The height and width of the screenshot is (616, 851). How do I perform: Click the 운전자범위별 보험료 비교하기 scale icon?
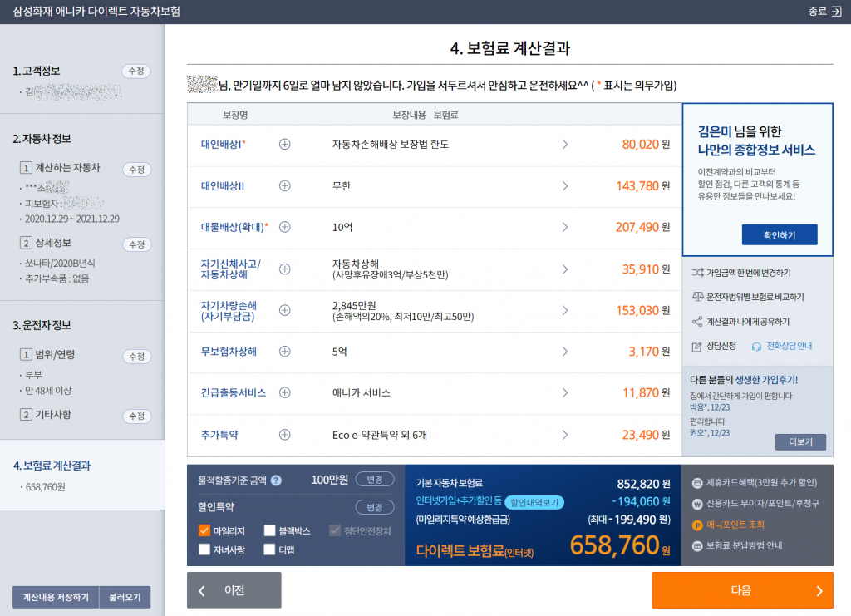coord(697,297)
